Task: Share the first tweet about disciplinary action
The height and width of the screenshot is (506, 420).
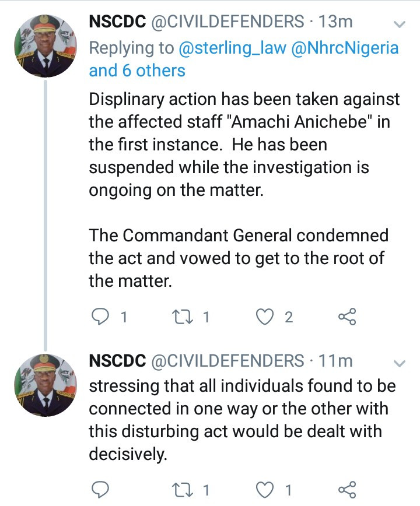Action: (x=347, y=317)
